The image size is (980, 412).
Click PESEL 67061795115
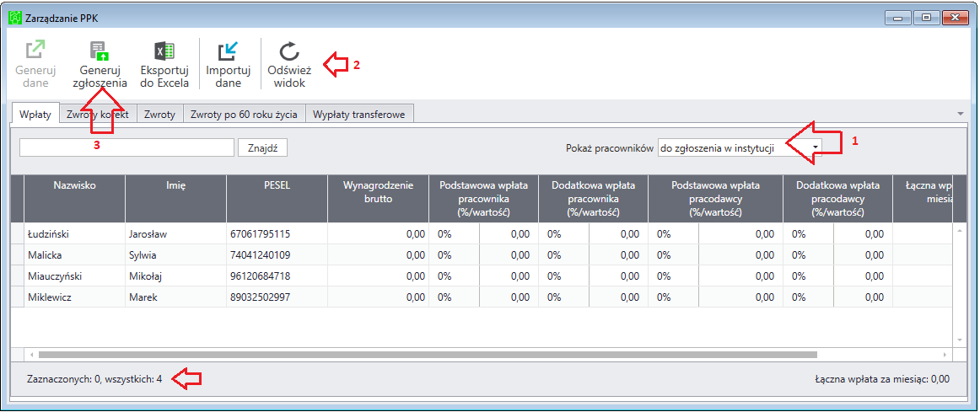tap(277, 234)
